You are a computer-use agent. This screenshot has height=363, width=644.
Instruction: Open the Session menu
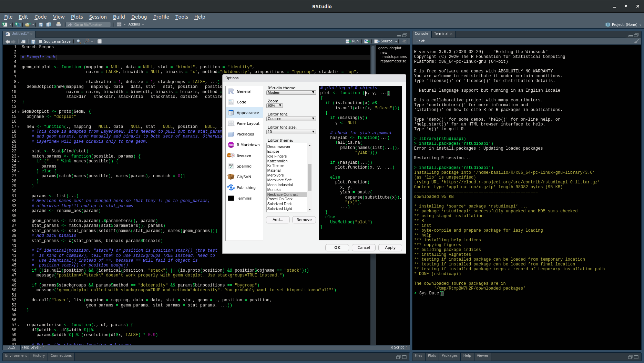click(98, 17)
